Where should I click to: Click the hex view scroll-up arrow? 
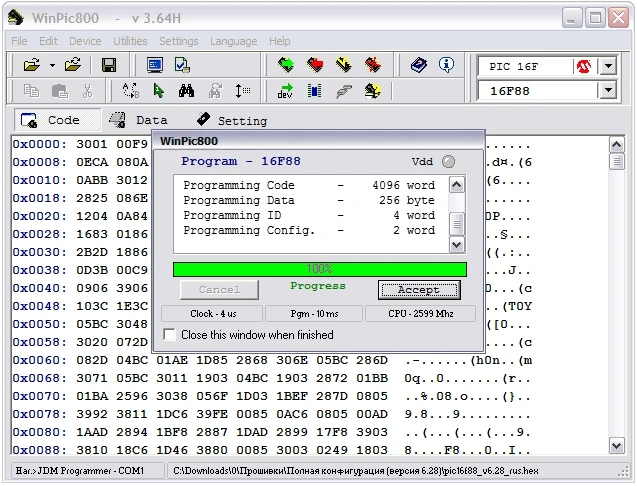point(616,145)
